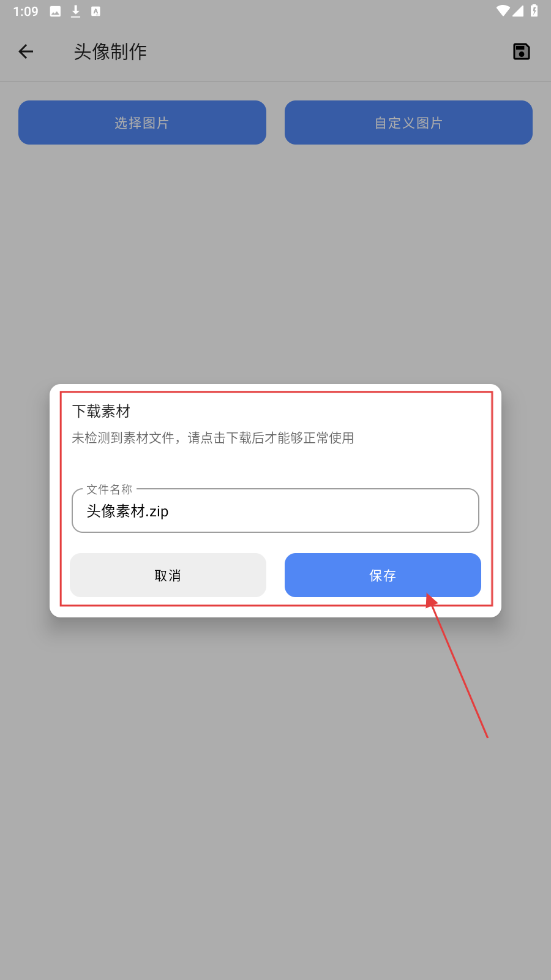Tap the 未检测到素材文件 description text

pyautogui.click(x=212, y=438)
